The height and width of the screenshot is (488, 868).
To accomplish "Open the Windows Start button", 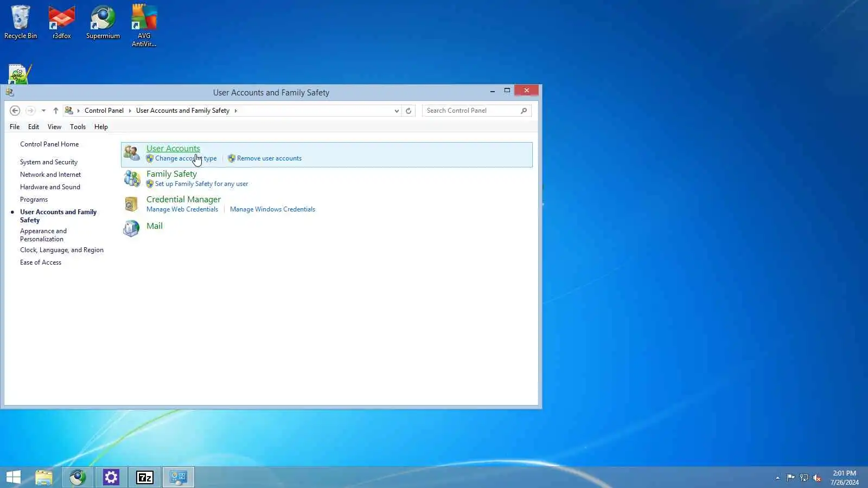I will coord(14,477).
